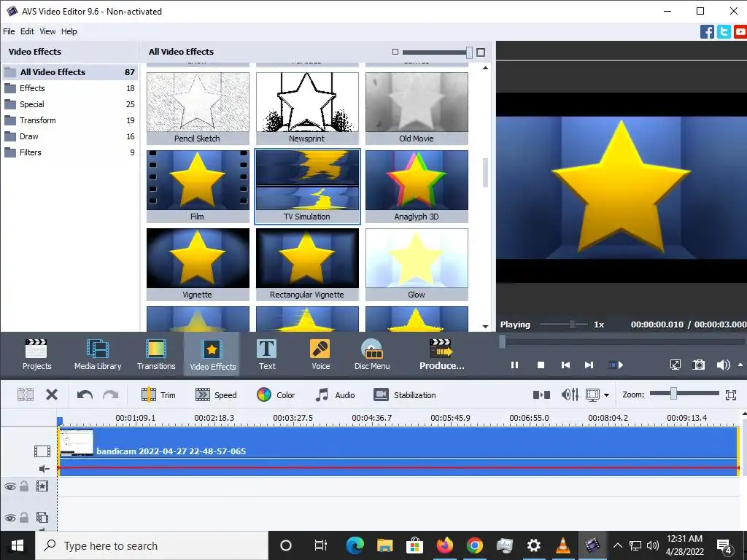The height and width of the screenshot is (560, 747).
Task: Adjust the playback speed slider
Action: point(572,324)
